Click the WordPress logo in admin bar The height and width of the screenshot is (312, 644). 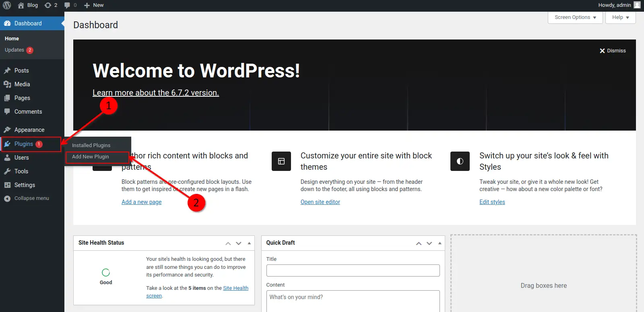7,5
